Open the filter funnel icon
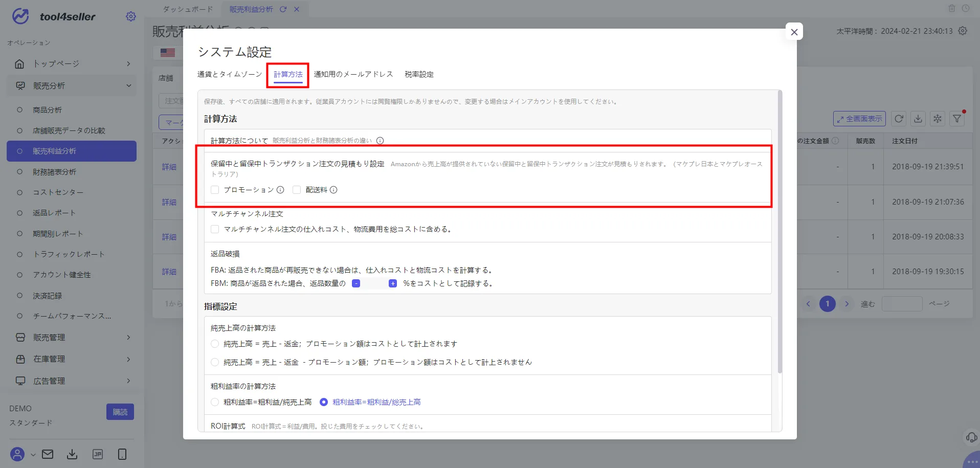Image resolution: width=980 pixels, height=468 pixels. coord(957,119)
